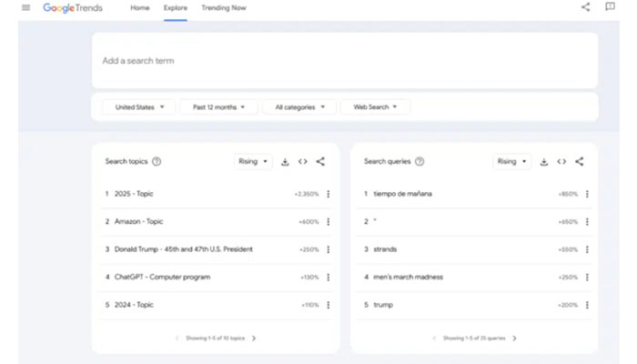Go to the Home tab
The image size is (637, 364).
tap(140, 8)
